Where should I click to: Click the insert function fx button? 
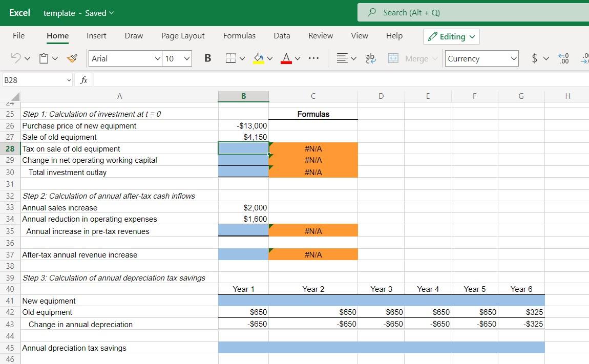point(84,80)
